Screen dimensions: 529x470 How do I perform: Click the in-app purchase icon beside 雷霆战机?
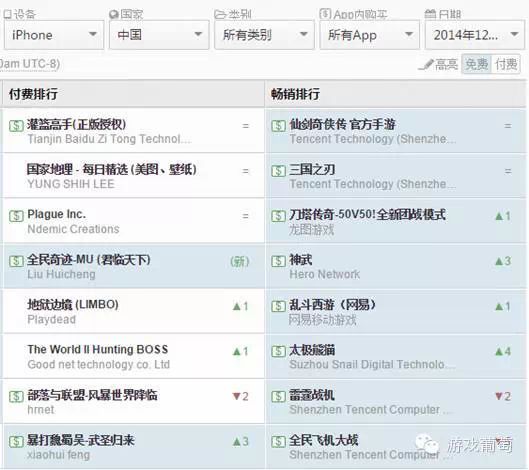278,396
